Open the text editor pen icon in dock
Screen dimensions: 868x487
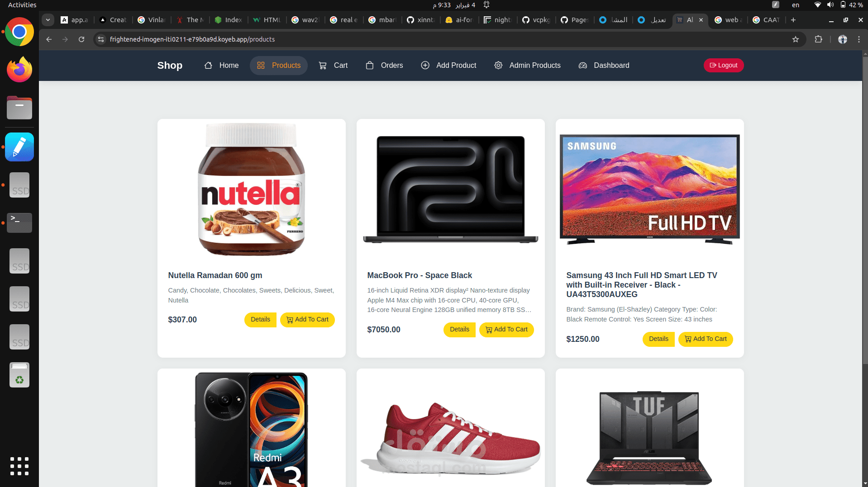click(19, 147)
